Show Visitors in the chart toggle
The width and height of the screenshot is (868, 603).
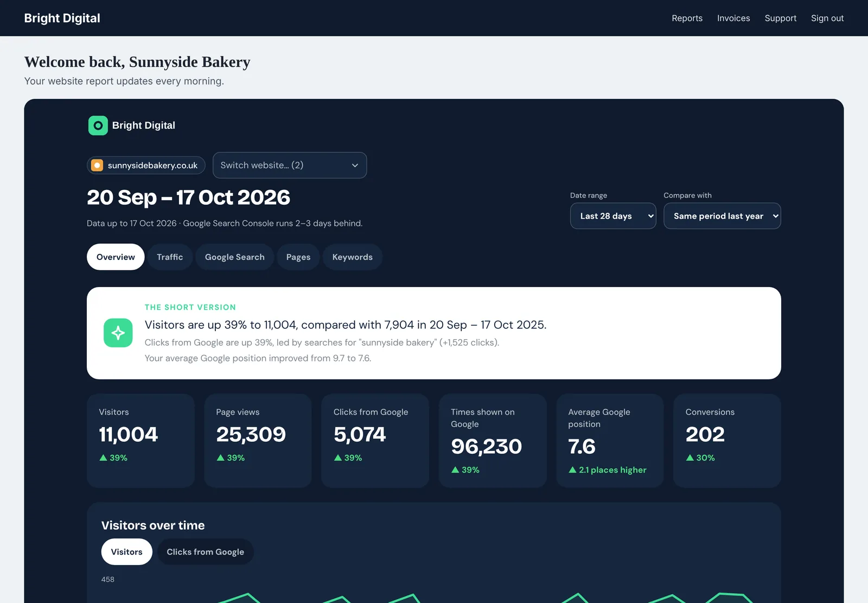[x=127, y=552]
